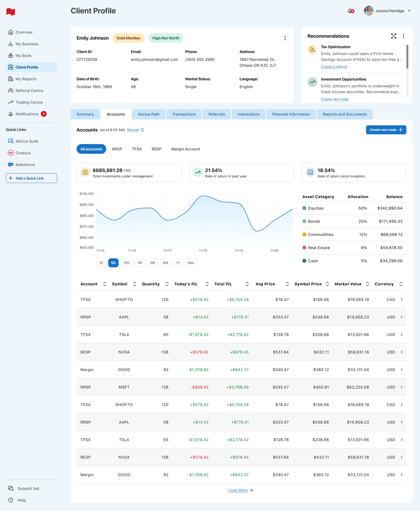Expand the first SHOP.TO row chevron
The image size is (420, 511).
pos(401,300)
